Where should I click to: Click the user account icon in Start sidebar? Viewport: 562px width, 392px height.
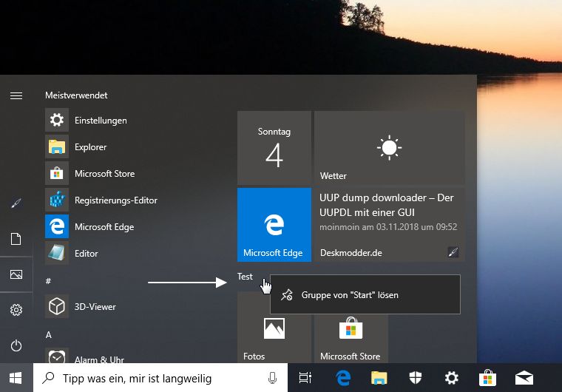click(x=16, y=203)
